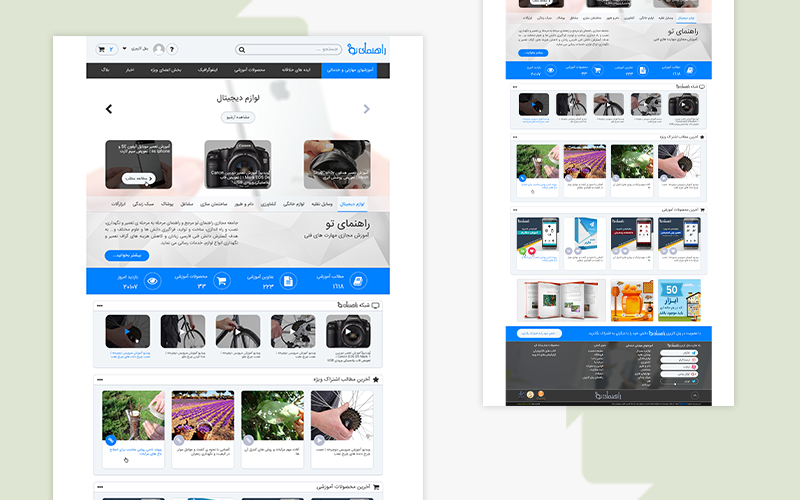
Task: Click the eye icon in the small preview stats bar
Action: pyautogui.click(x=551, y=70)
